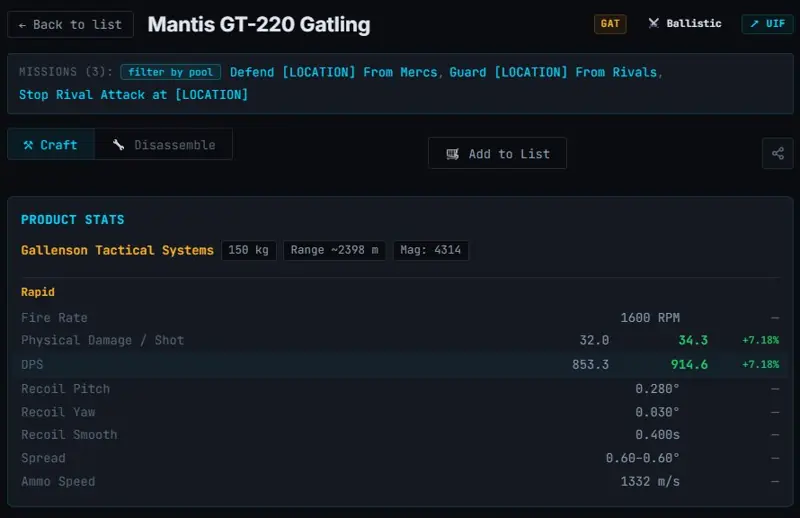Click the 1600 RPM value

(650, 317)
